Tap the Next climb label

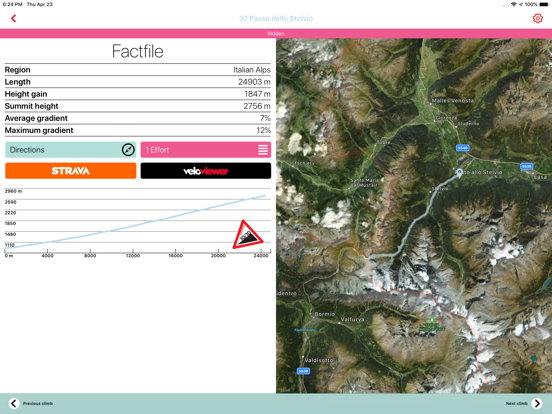(x=516, y=403)
